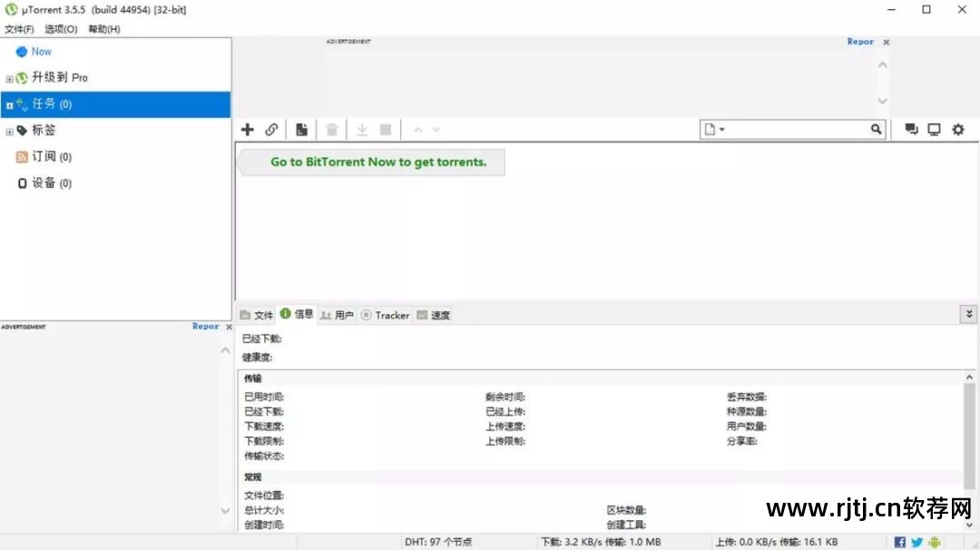Remove the selected torrent
The height and width of the screenshot is (550, 980).
point(331,129)
